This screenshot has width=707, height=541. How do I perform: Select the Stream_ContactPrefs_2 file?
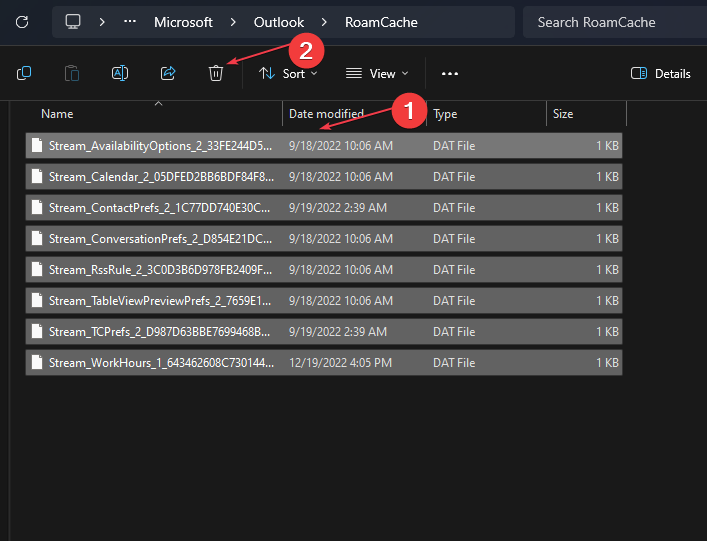[324, 208]
